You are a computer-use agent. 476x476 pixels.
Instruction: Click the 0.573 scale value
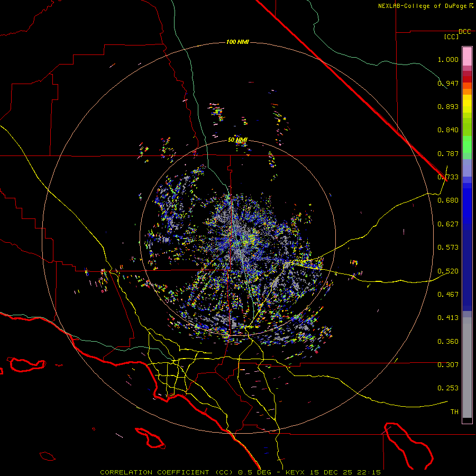pos(448,248)
